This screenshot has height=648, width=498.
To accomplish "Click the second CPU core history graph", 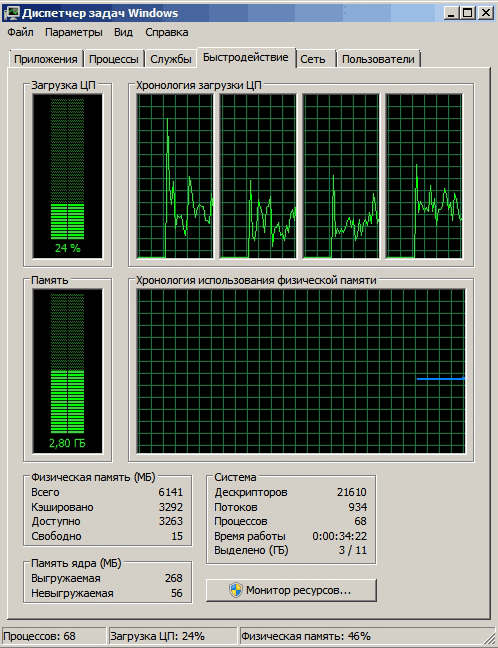I will tap(258, 176).
